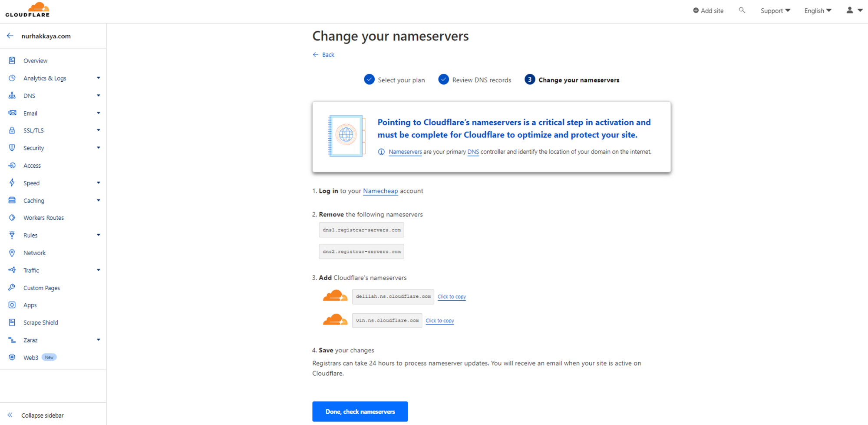Open the English language dropdown

[818, 10]
